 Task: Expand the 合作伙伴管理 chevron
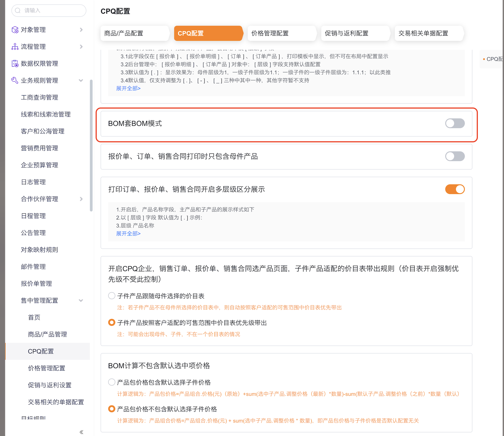tap(81, 199)
